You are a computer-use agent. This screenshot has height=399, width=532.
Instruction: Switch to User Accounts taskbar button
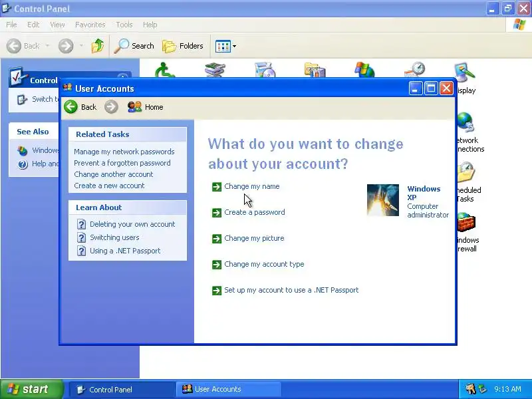(228, 390)
